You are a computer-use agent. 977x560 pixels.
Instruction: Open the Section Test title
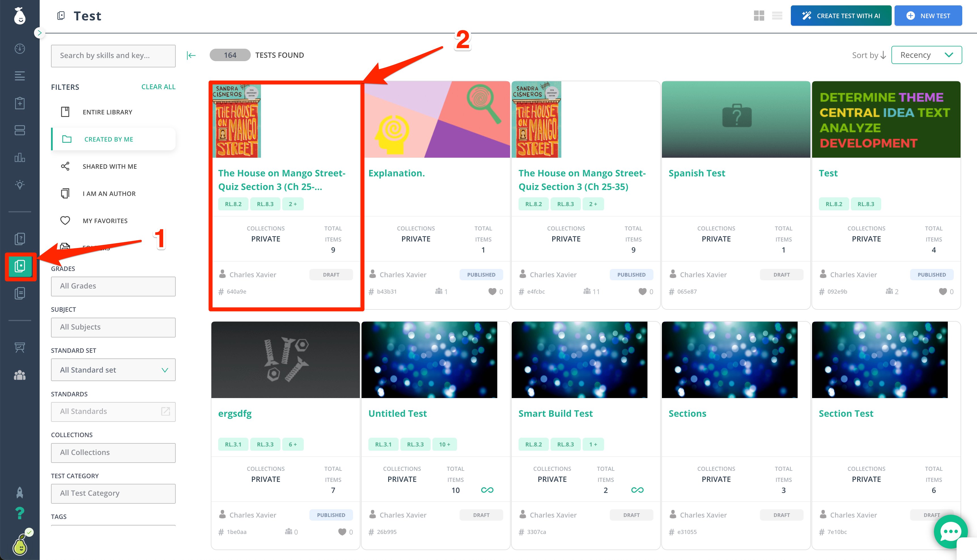click(x=846, y=413)
